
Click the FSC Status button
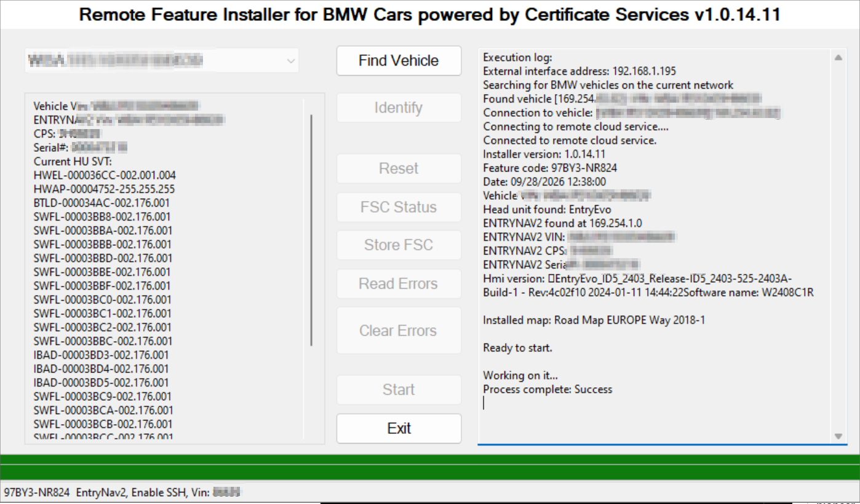pyautogui.click(x=399, y=207)
